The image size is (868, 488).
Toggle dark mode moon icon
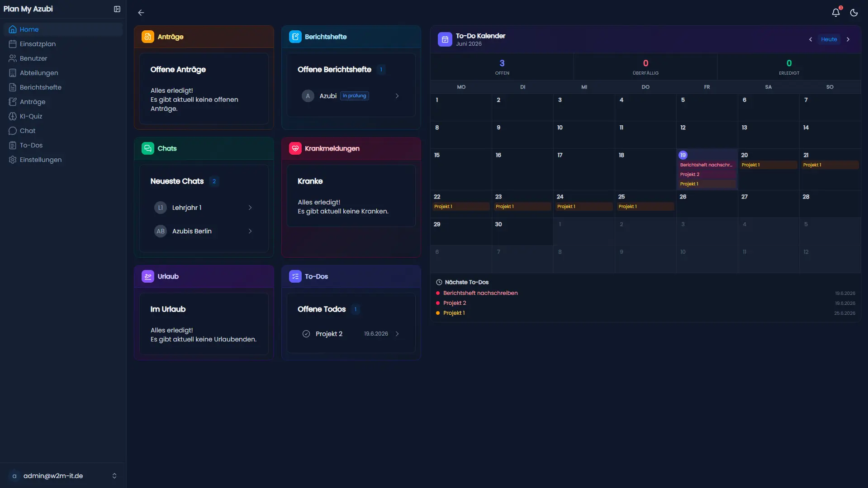[854, 13]
